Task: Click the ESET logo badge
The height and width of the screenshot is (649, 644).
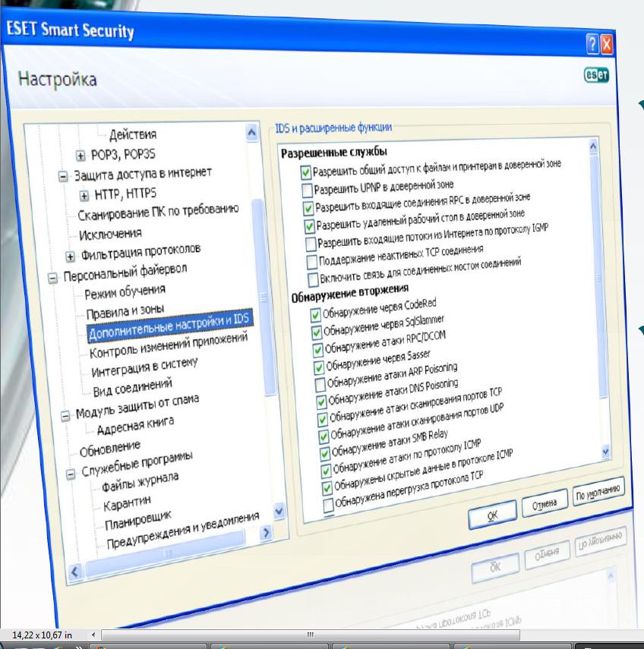Action: (596, 75)
